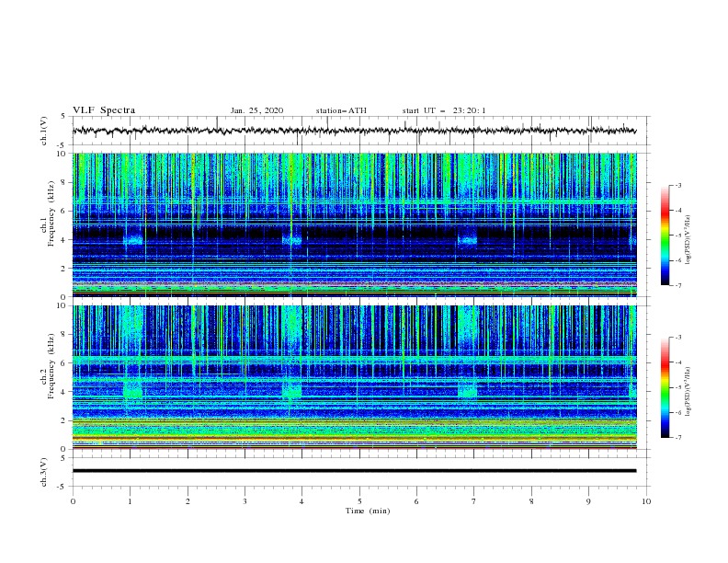Image resolution: width=728 pixels, height=563 pixels.
Task: Click the 'VLF Spectra' title text
Action: (104, 110)
